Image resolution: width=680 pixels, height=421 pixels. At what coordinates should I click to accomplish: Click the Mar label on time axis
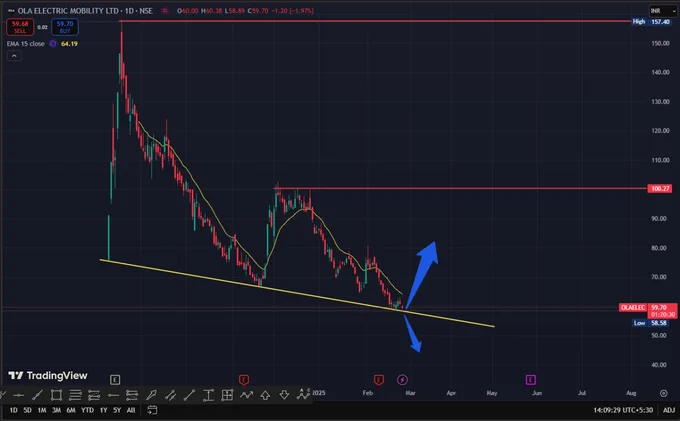point(410,393)
